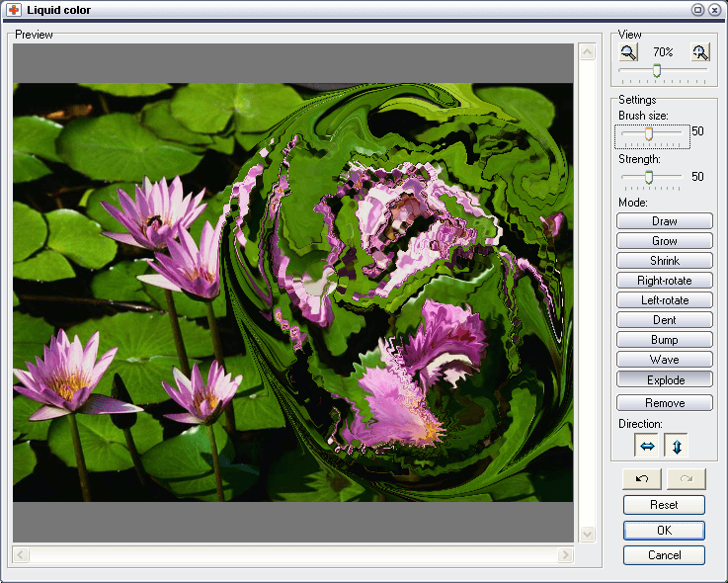This screenshot has height=583, width=728.
Task: Click horizontal scrollbar right arrow
Action: (565, 554)
